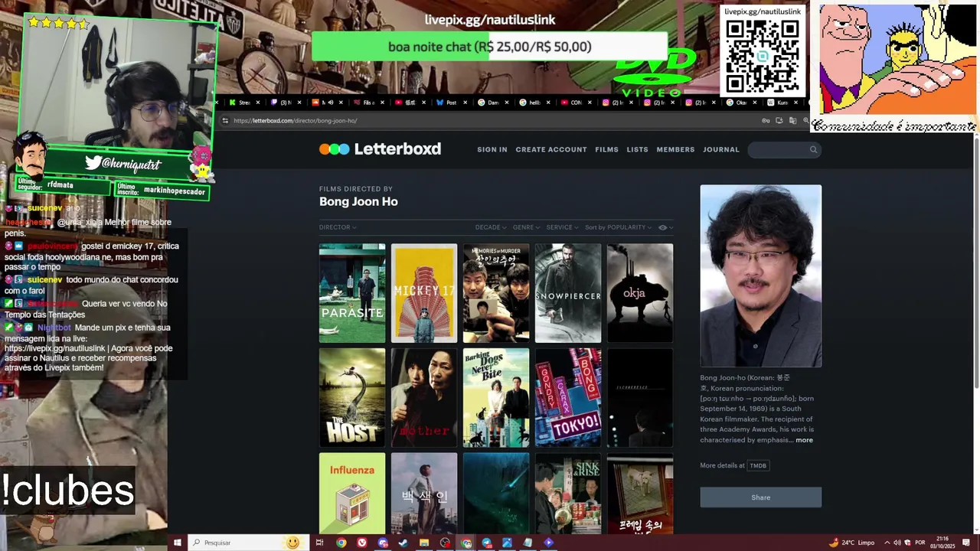This screenshot has height=551, width=980.
Task: Click the password key icon in address bar
Action: pos(766,120)
